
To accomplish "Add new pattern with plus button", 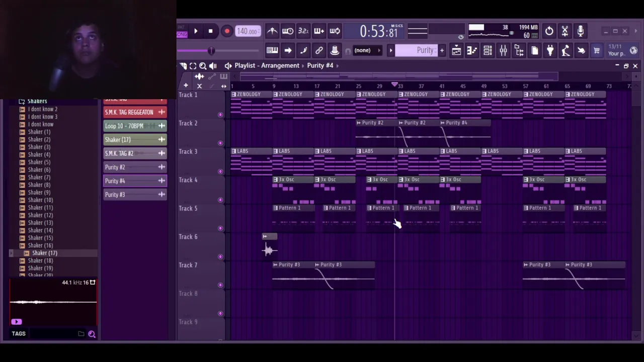I will click(x=442, y=50).
